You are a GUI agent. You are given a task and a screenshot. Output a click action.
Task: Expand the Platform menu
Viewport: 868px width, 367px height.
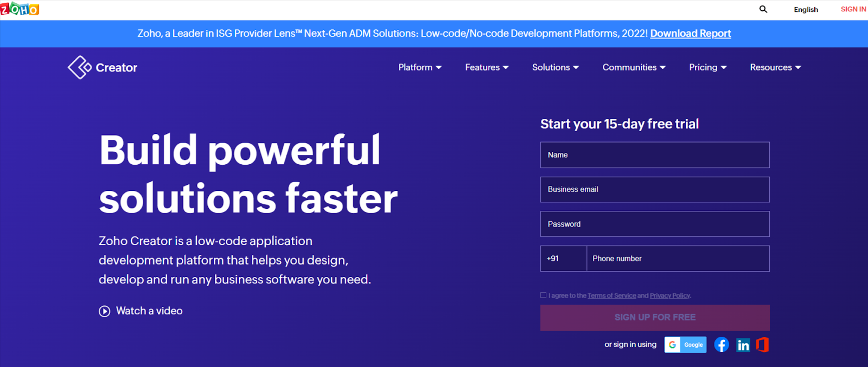pos(420,67)
